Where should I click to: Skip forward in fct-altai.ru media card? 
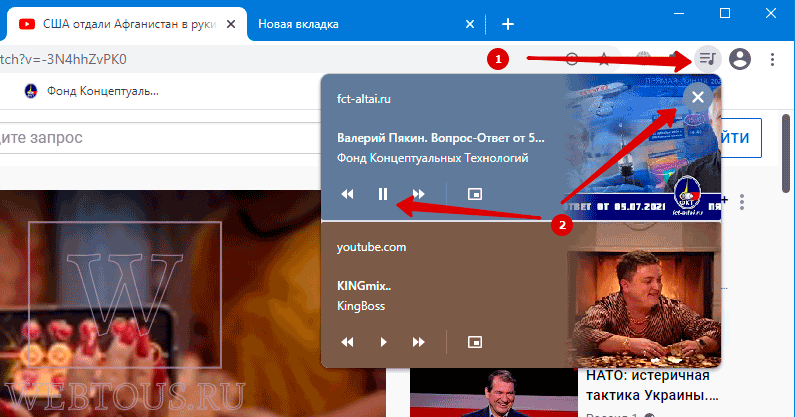point(418,194)
